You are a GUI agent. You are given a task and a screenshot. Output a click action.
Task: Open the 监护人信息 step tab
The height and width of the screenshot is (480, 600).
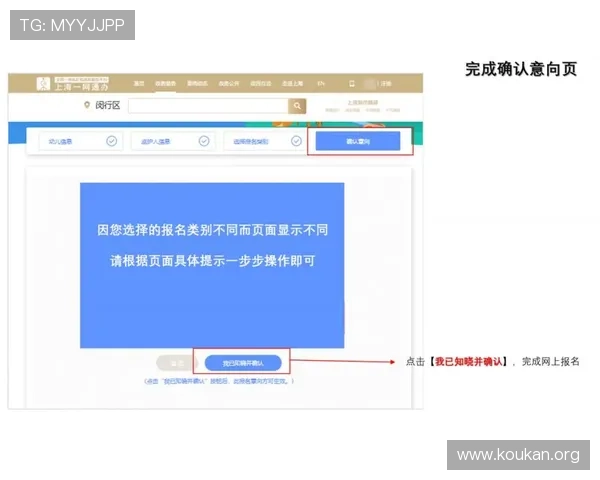pos(173,141)
